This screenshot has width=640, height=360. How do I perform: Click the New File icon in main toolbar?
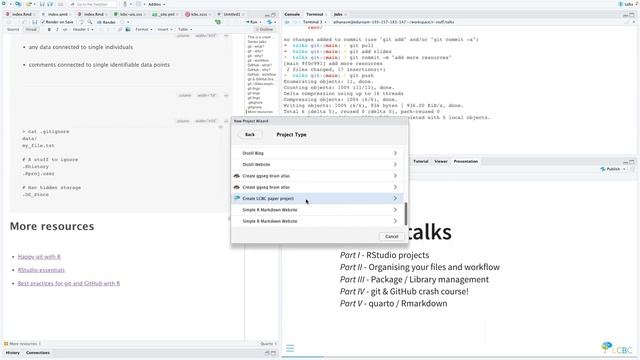point(4,4)
